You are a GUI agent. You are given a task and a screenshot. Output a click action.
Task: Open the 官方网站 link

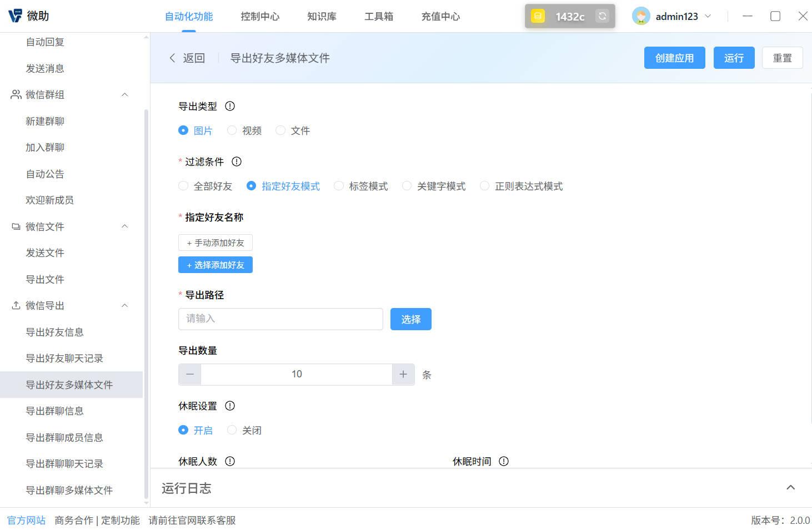click(x=26, y=520)
